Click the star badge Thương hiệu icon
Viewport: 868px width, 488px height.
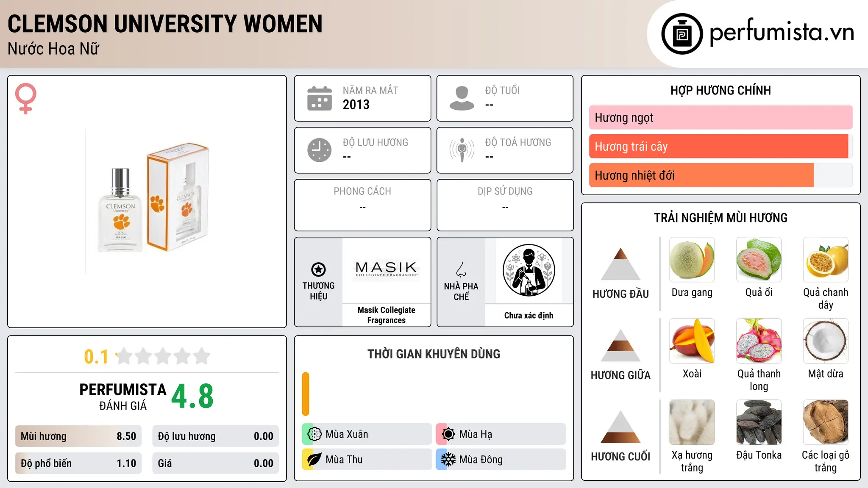(318, 269)
